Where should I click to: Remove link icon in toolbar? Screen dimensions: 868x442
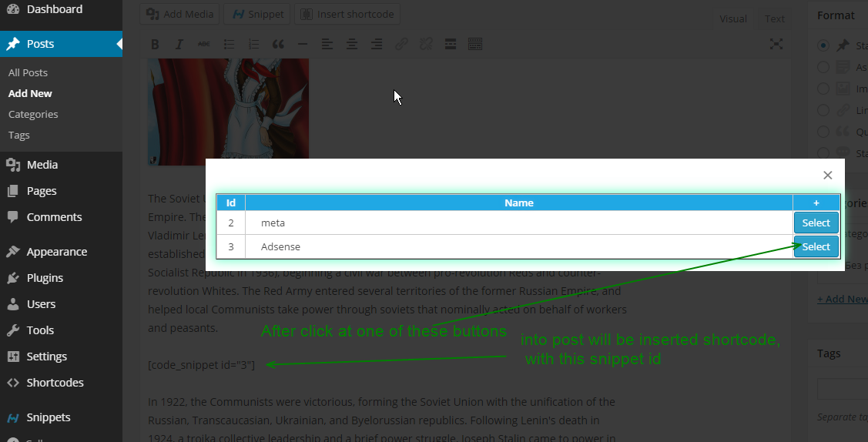click(426, 44)
